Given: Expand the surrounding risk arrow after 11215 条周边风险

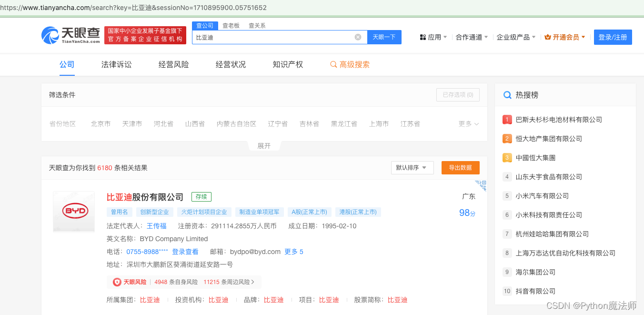Looking at the screenshot, I should click(252, 282).
